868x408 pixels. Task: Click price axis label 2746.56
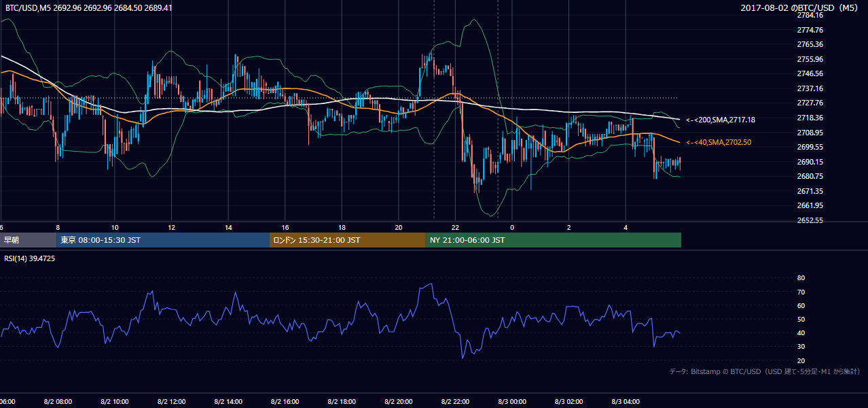pyautogui.click(x=810, y=73)
